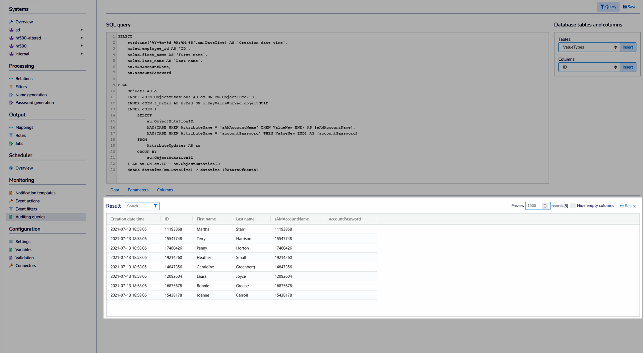Click the Connectors wrench icon

pos(11,266)
